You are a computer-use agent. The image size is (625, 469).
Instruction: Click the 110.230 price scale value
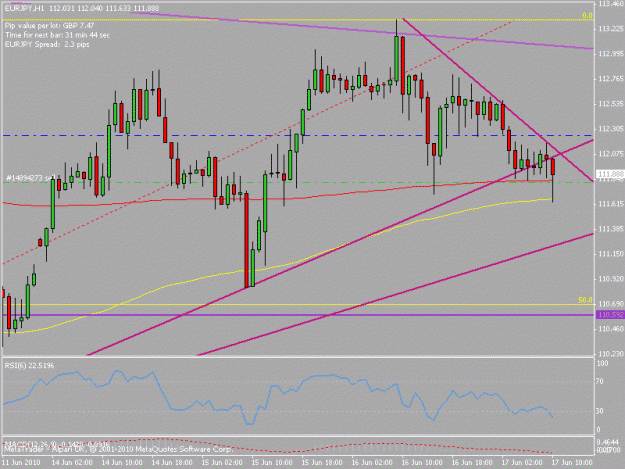pos(610,354)
